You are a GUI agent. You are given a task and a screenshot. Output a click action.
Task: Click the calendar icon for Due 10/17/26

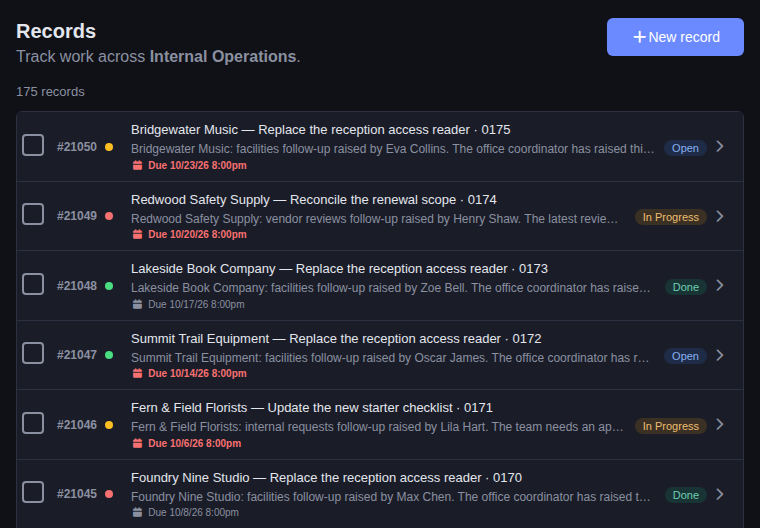tap(138, 304)
